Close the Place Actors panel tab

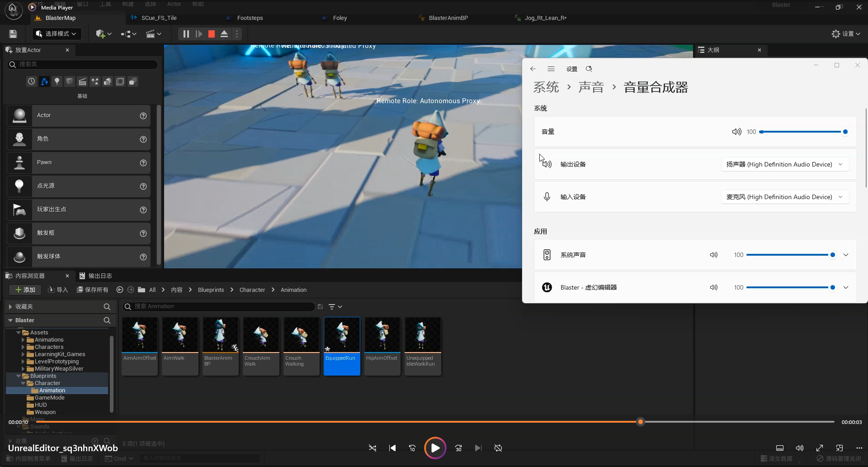click(67, 50)
